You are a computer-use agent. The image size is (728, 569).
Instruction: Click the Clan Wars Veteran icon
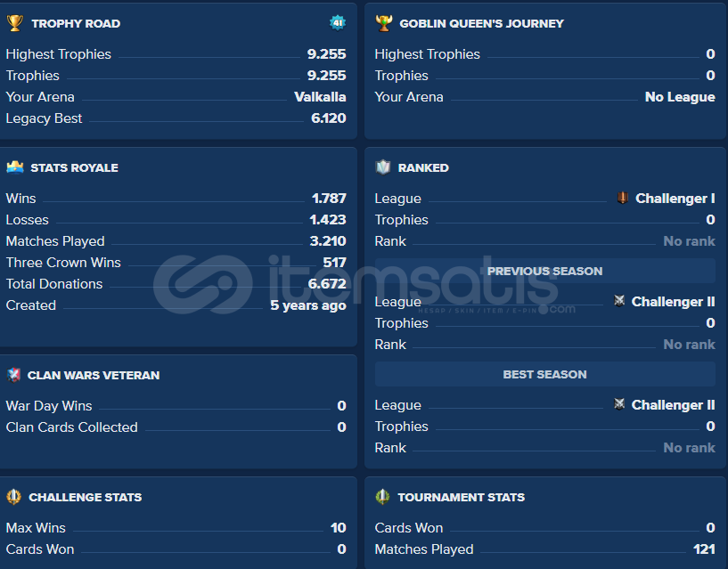pyautogui.click(x=14, y=375)
